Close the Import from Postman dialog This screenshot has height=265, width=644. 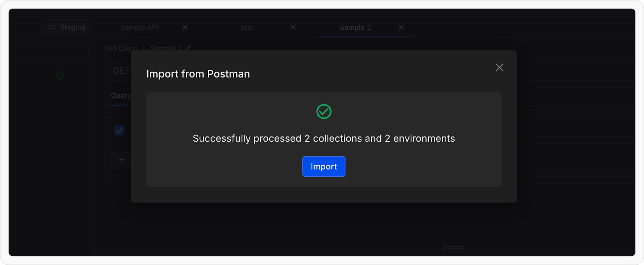coord(499,68)
